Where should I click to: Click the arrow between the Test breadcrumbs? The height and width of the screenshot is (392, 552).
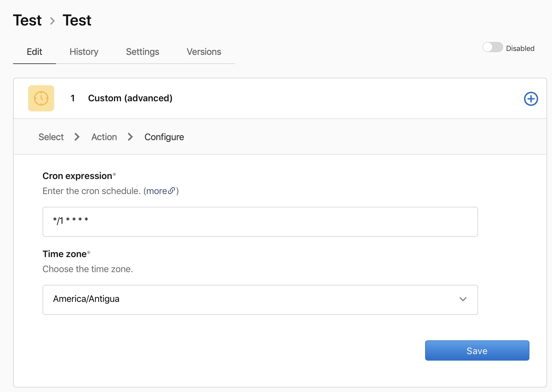(52, 21)
